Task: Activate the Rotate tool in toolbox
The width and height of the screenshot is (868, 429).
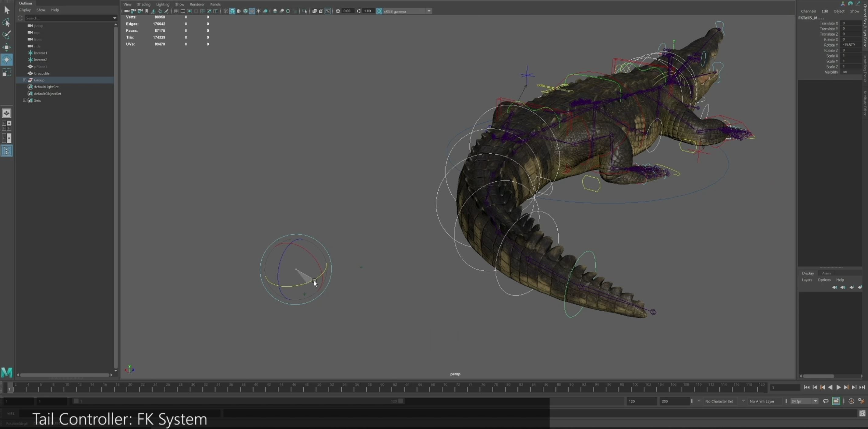Action: (x=6, y=60)
